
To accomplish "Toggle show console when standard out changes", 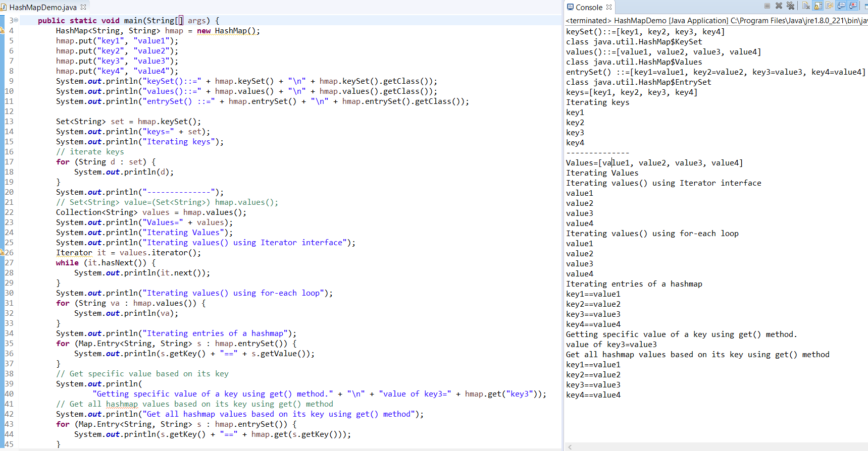I will [841, 6].
